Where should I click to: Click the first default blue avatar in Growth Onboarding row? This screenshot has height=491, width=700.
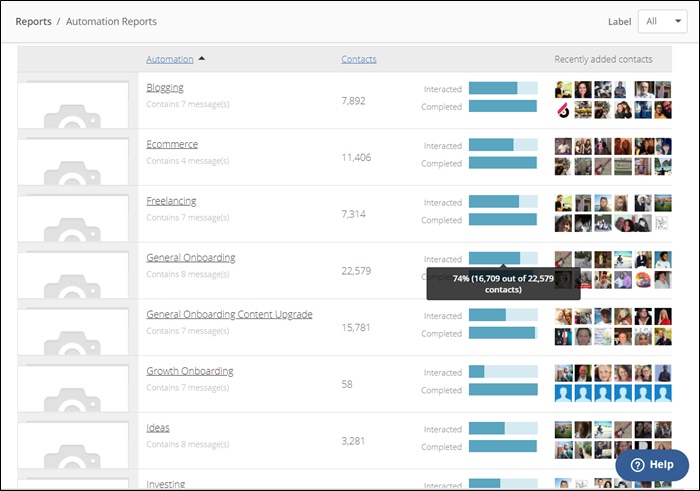[x=563, y=393]
